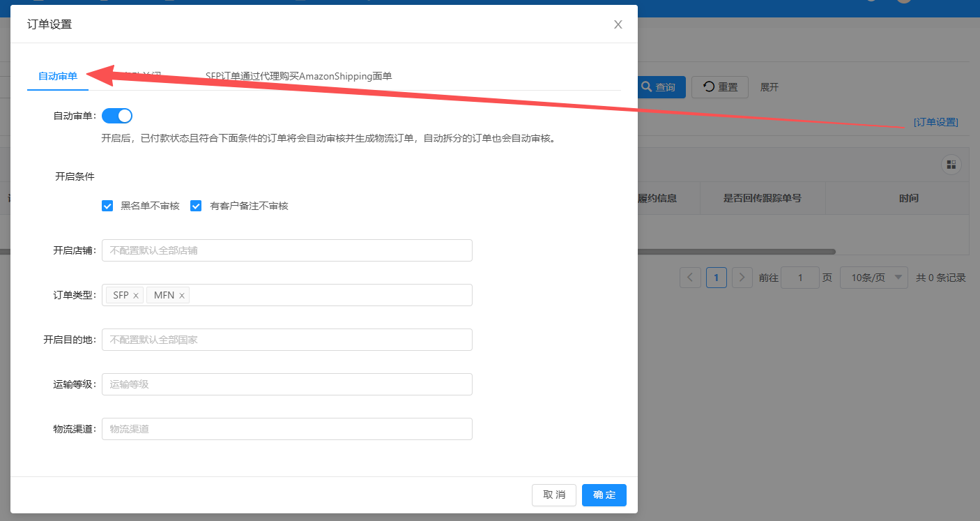
Task: Switch to SFP订单通过代理购买AmazonShipping面单 tab
Action: point(298,76)
